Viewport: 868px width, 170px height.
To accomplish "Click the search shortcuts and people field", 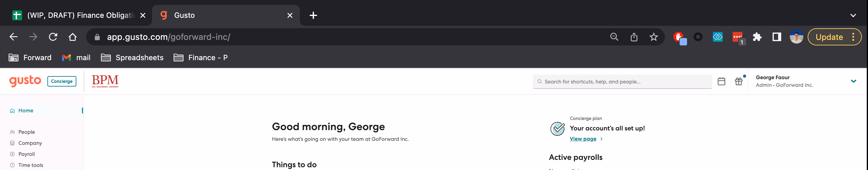I will (x=622, y=82).
